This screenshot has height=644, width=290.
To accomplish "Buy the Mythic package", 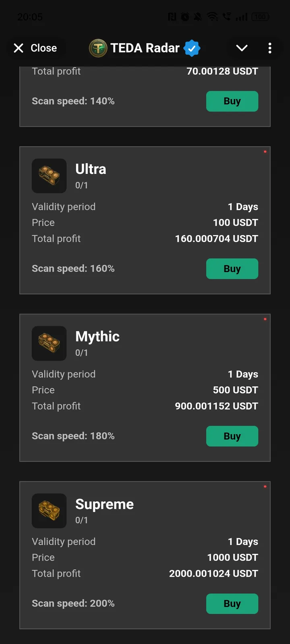I will click(232, 436).
